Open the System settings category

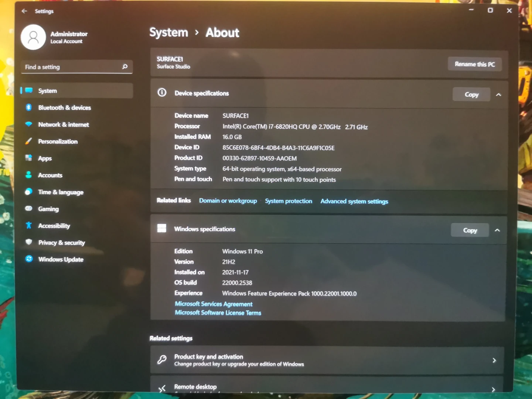[77, 91]
